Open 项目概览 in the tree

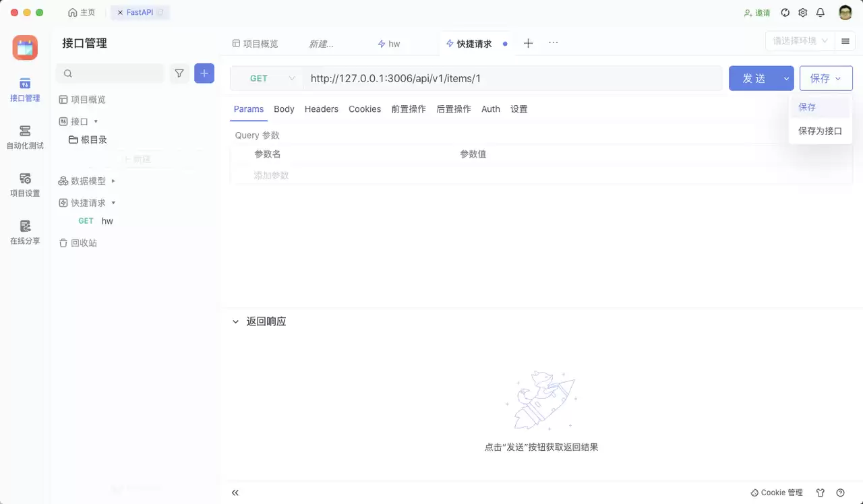pyautogui.click(x=82, y=100)
